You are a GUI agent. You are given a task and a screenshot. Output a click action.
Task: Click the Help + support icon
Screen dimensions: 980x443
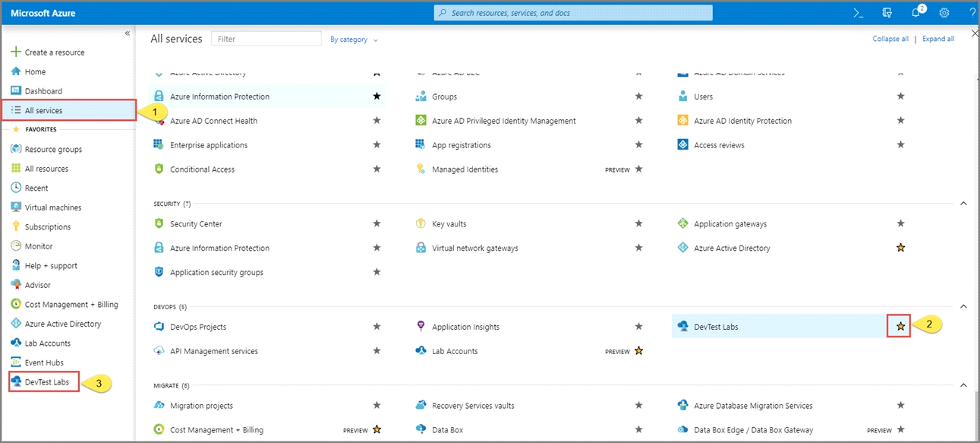[x=15, y=266]
